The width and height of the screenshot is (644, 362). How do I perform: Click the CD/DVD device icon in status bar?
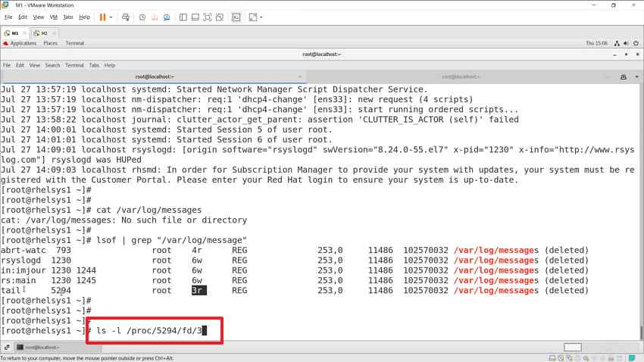(561, 358)
